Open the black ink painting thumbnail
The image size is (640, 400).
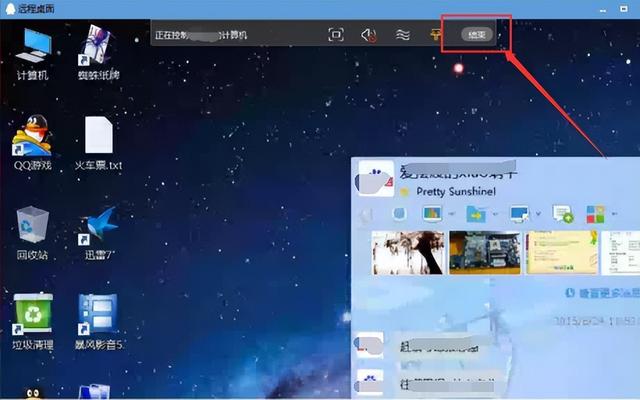408,253
